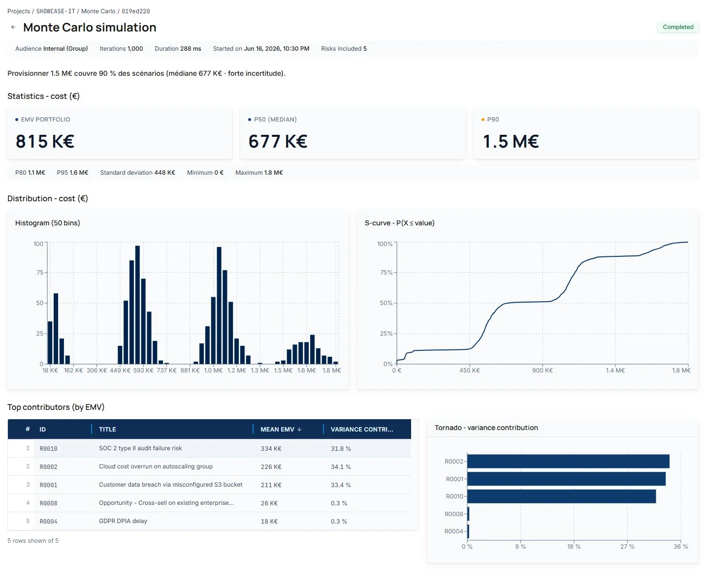708x588 pixels.
Task: Click the R0008 label in Tornado chart
Action: tap(453, 514)
